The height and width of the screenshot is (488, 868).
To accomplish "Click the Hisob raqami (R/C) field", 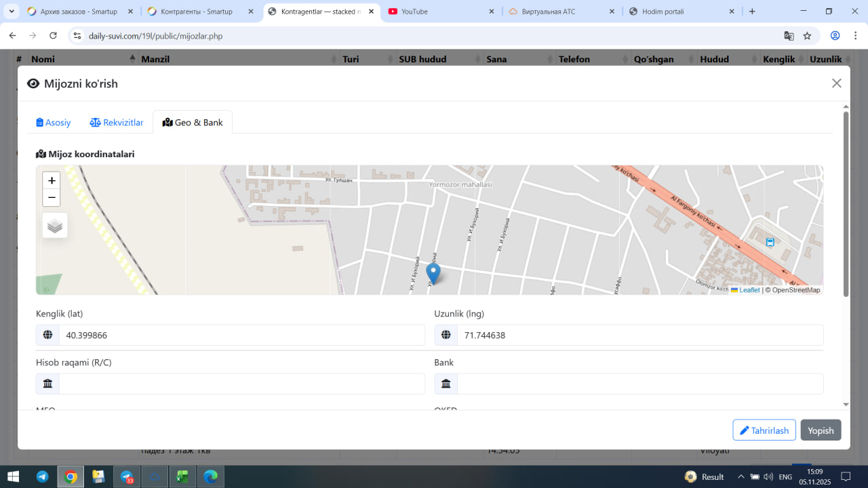I will click(241, 384).
